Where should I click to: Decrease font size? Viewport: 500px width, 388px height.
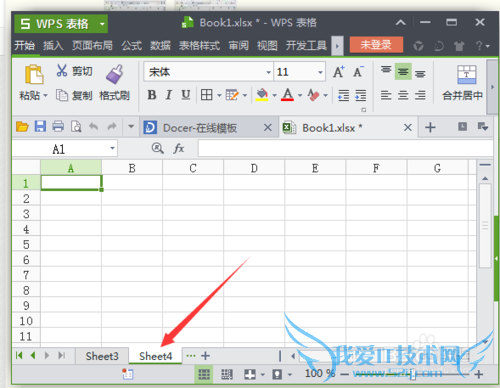pyautogui.click(x=358, y=72)
